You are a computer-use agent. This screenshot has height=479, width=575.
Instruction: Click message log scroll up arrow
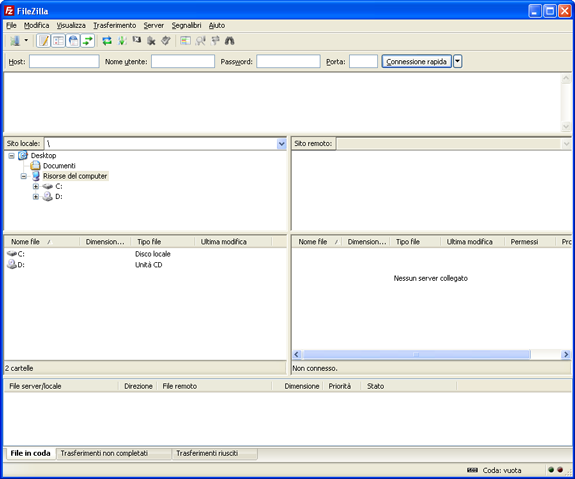coord(566,78)
